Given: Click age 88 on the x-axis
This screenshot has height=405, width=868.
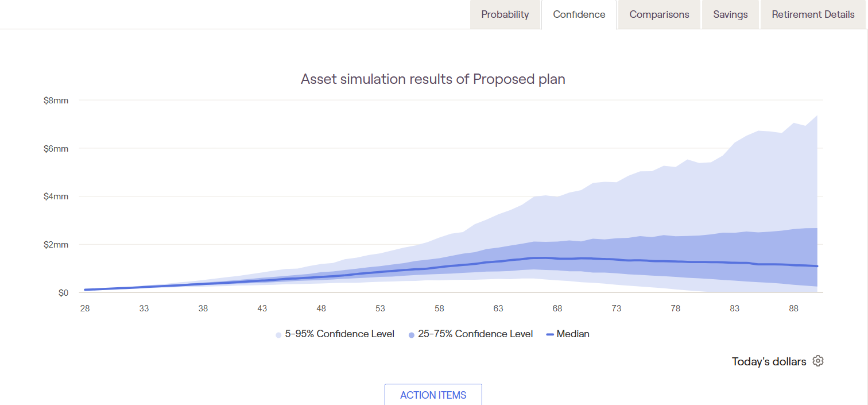Looking at the screenshot, I should click(793, 308).
